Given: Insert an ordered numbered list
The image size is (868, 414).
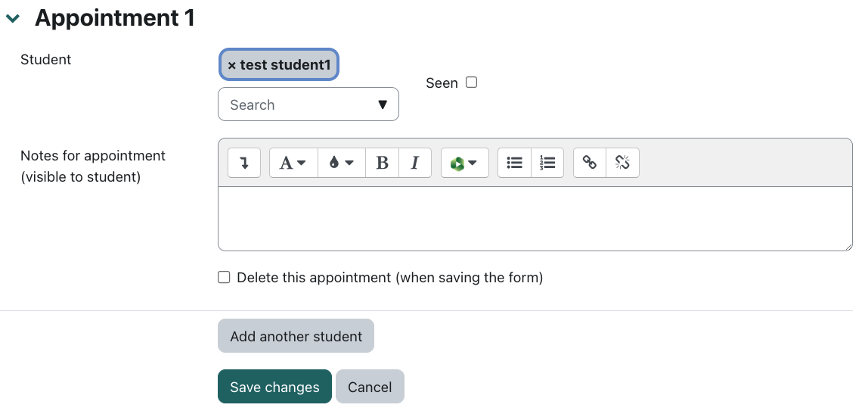Looking at the screenshot, I should click(x=547, y=163).
